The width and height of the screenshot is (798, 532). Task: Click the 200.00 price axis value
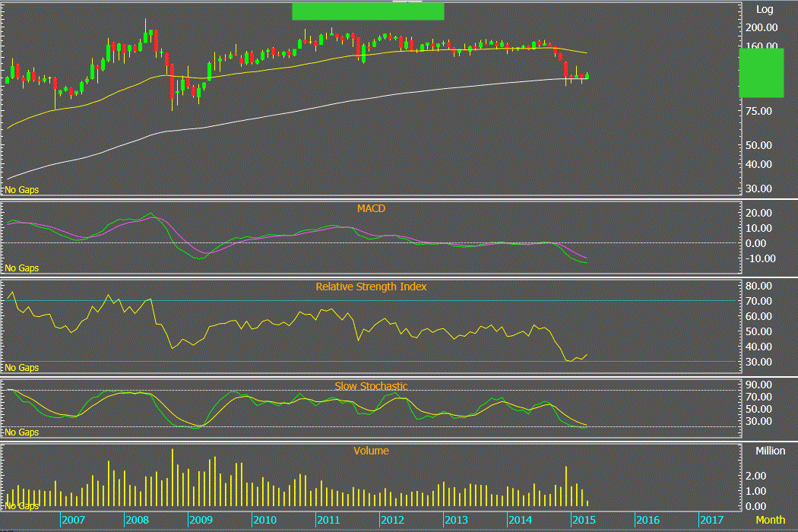pyautogui.click(x=762, y=27)
